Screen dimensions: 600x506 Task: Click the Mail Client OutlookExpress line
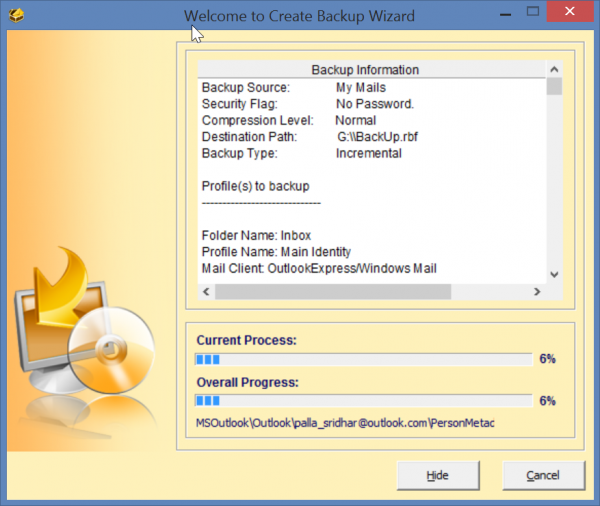pyautogui.click(x=319, y=268)
